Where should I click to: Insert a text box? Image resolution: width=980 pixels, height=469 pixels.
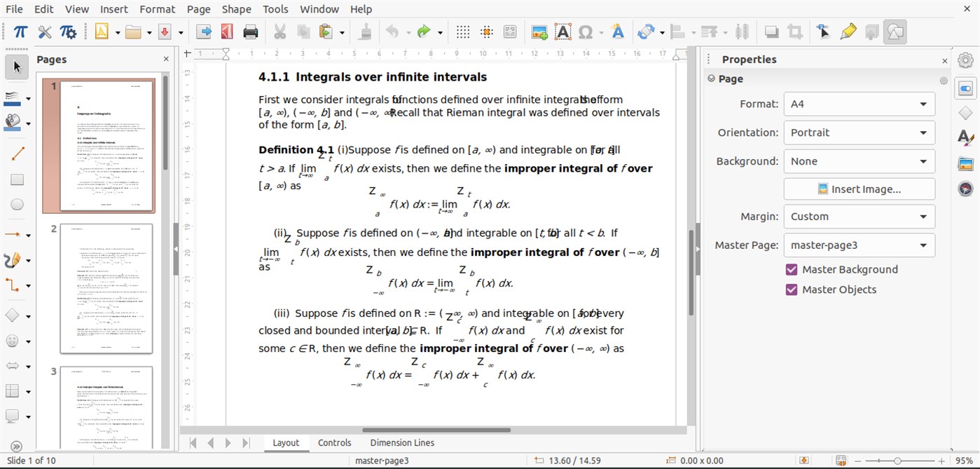point(563,31)
